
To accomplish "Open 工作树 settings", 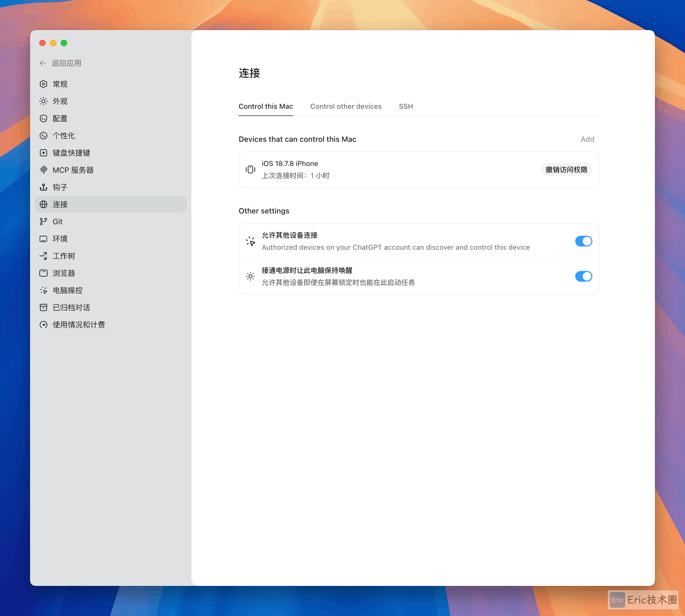I will (111, 256).
